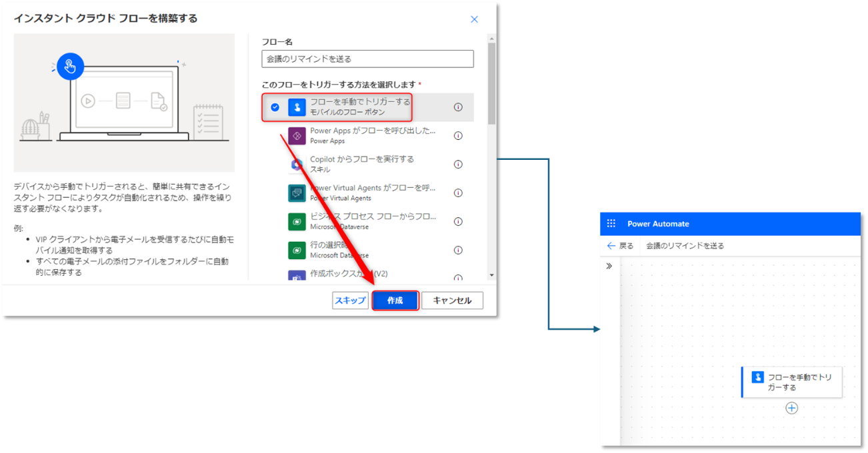
Task: Select the business process flow Dataverse icon
Action: (297, 221)
